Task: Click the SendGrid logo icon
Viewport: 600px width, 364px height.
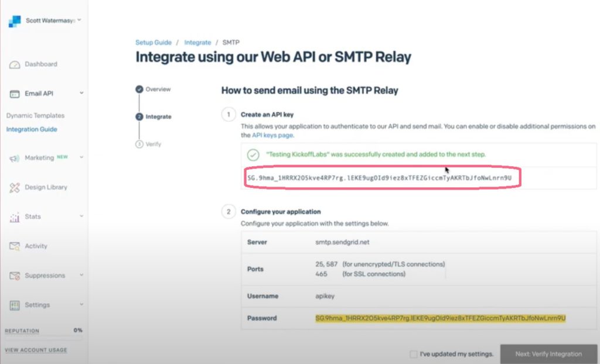Action: 15,22
